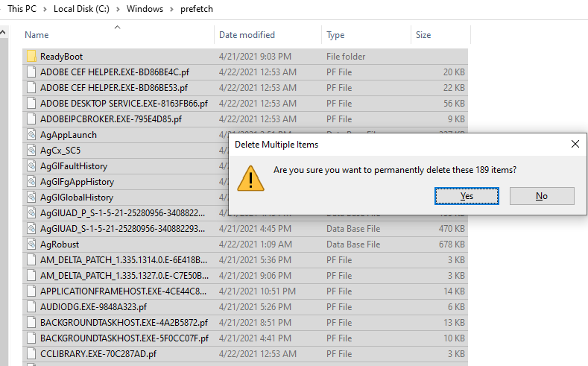Click date 4/21/2021 5:26 PM of AUDIODG
The height and width of the screenshot is (366, 588).
tap(255, 307)
